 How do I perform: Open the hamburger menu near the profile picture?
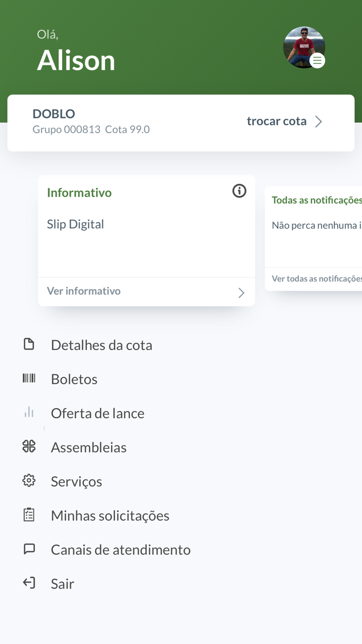click(317, 61)
